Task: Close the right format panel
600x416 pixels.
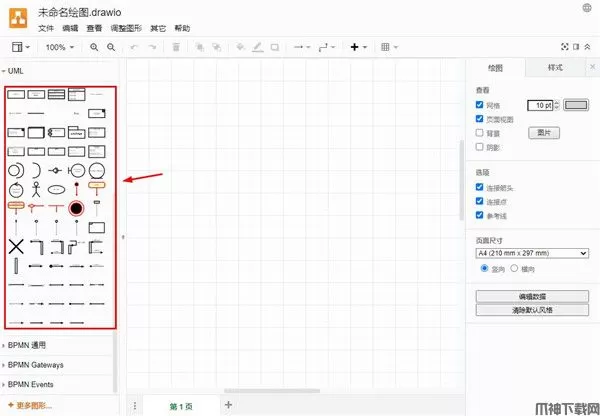Action: point(593,67)
